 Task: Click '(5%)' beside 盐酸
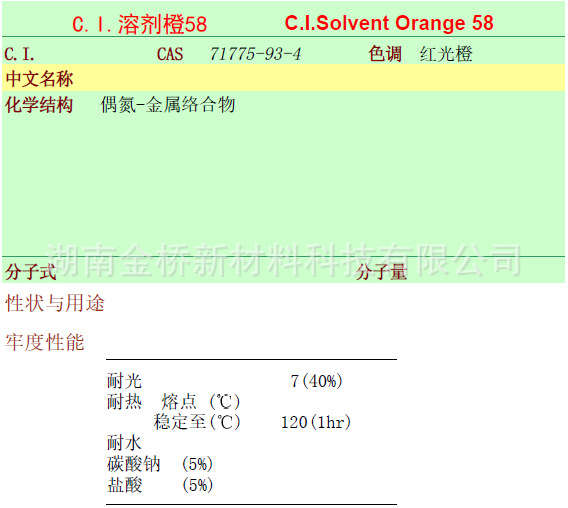pos(197,485)
